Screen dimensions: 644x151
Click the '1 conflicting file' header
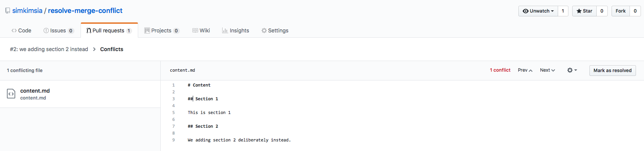point(25,71)
